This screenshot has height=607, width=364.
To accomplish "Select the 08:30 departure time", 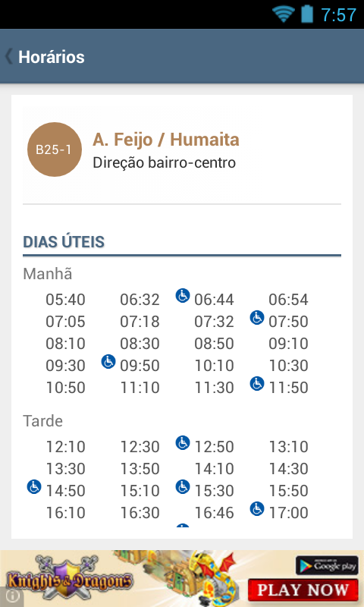I will tap(140, 344).
